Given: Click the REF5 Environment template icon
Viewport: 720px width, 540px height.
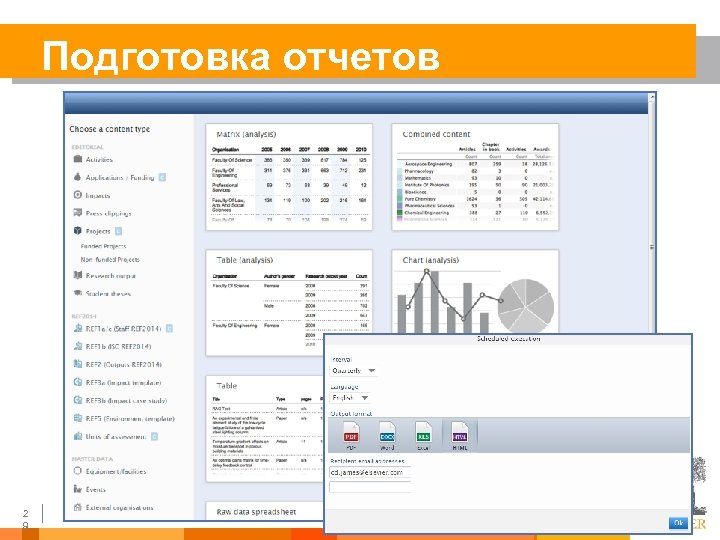Looking at the screenshot, I should tap(78, 418).
